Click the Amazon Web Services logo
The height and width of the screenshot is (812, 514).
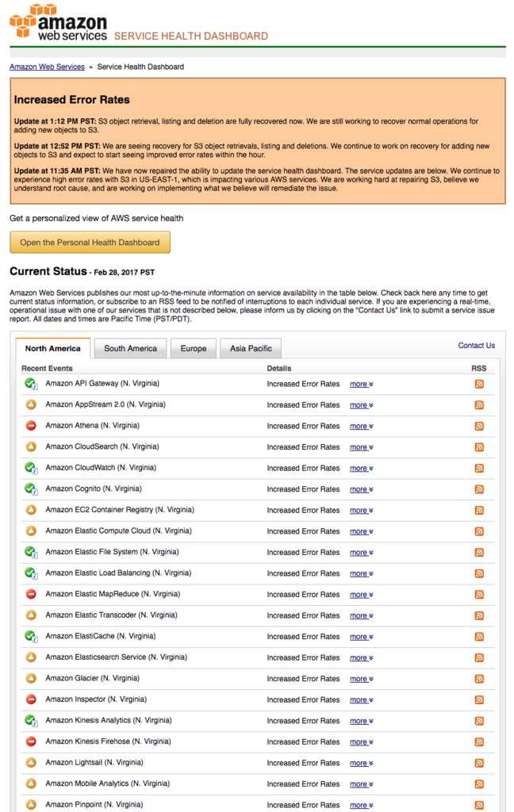click(x=59, y=22)
